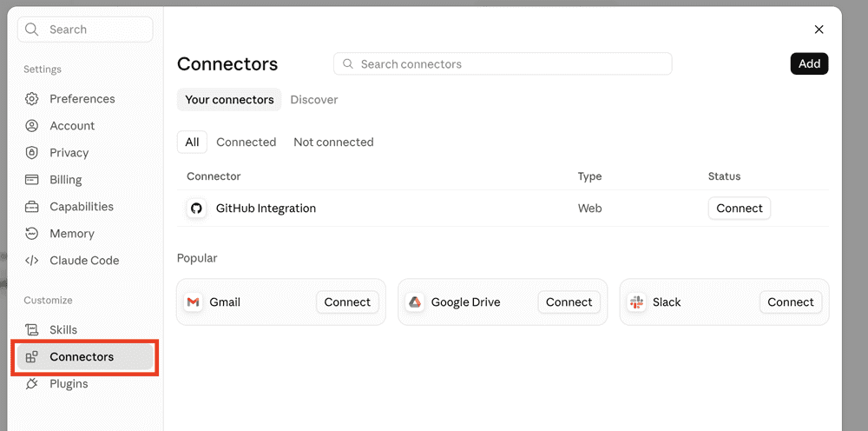Viewport: 868px width, 431px height.
Task: Filter by Not connected connectors
Action: 333,143
